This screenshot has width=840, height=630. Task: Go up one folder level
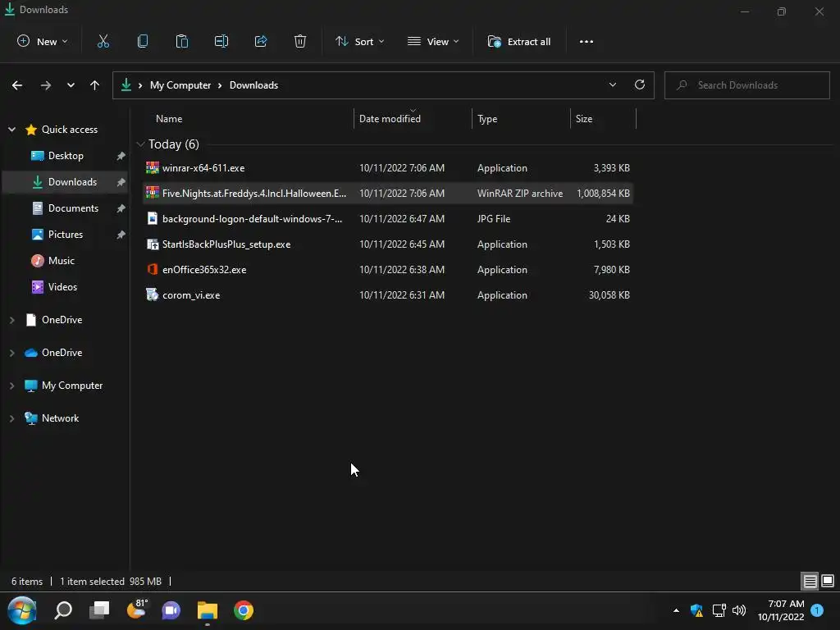tap(95, 85)
